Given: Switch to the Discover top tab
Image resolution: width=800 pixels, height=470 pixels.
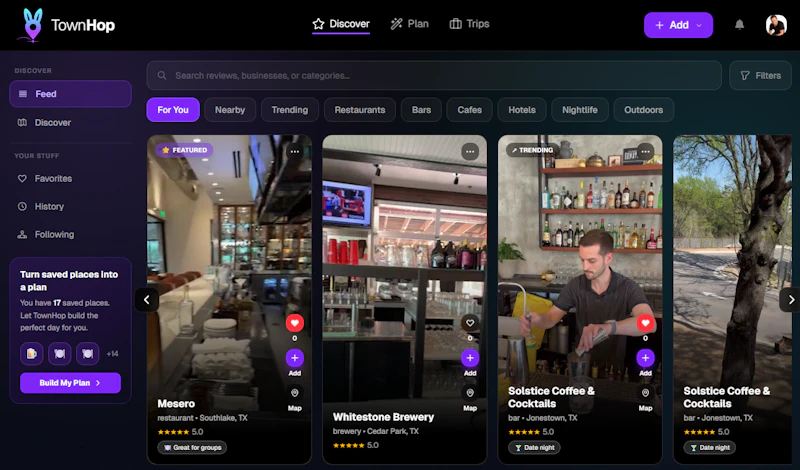Looking at the screenshot, I should point(341,24).
